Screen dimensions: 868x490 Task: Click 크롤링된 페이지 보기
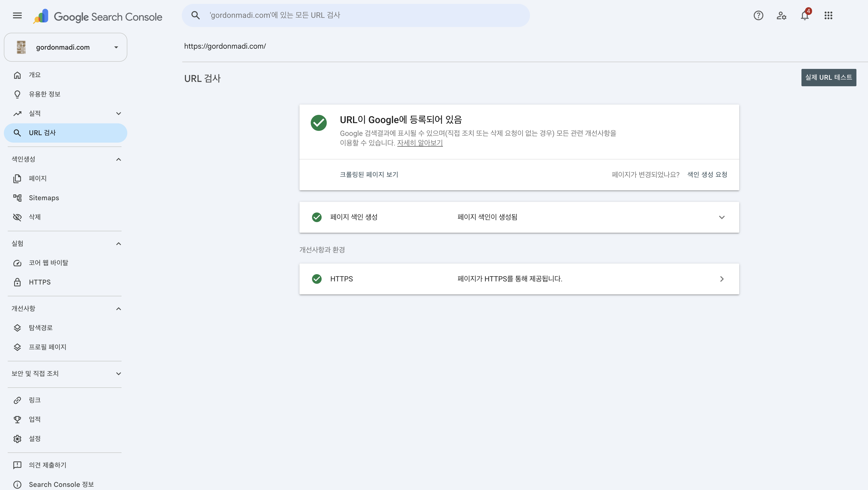tap(369, 174)
